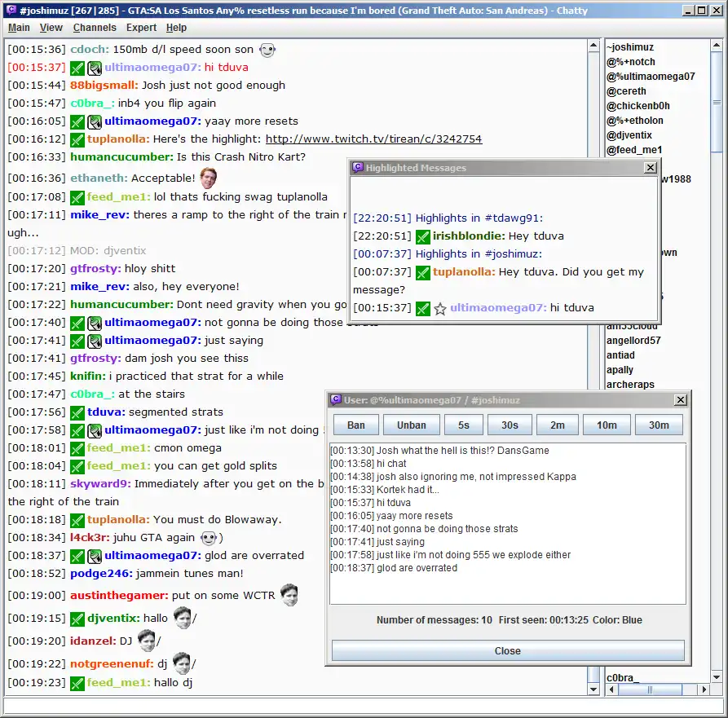This screenshot has width=728, height=718.
Task: Close the Highlighted Messages window
Action: click(651, 168)
